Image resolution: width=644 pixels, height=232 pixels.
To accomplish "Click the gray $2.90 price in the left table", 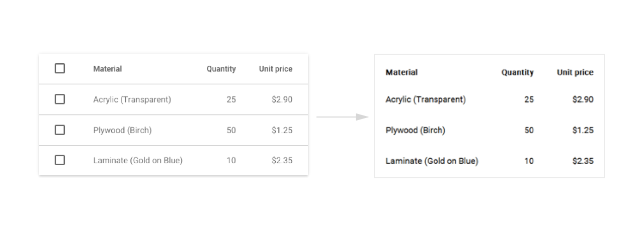I will [282, 99].
